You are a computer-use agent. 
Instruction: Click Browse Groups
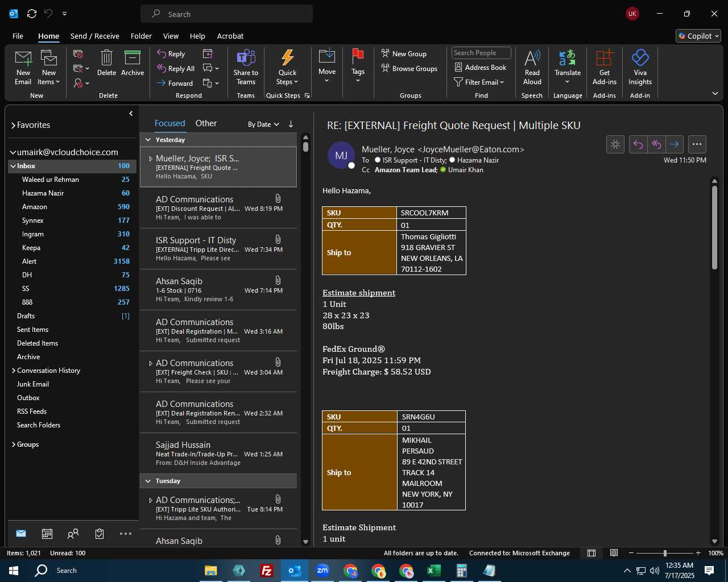(x=409, y=68)
